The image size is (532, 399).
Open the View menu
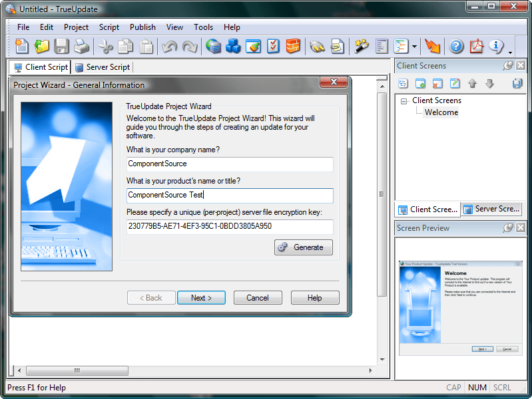point(174,27)
